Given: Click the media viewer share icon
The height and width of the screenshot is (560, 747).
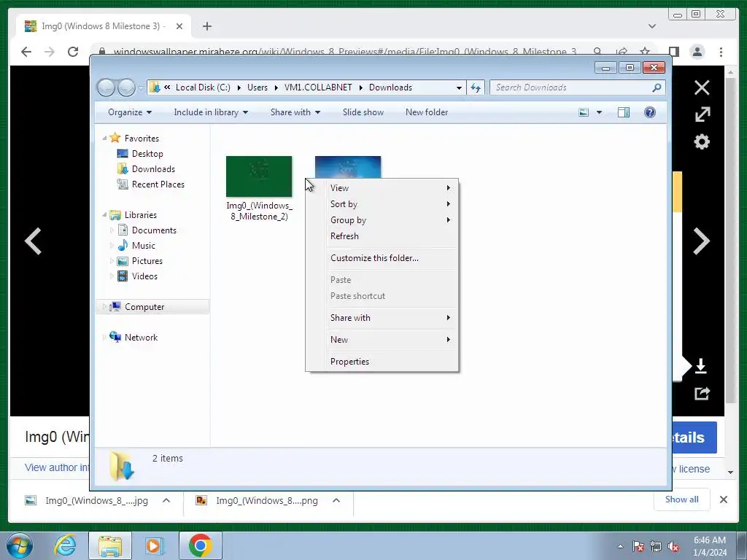Looking at the screenshot, I should 702,393.
